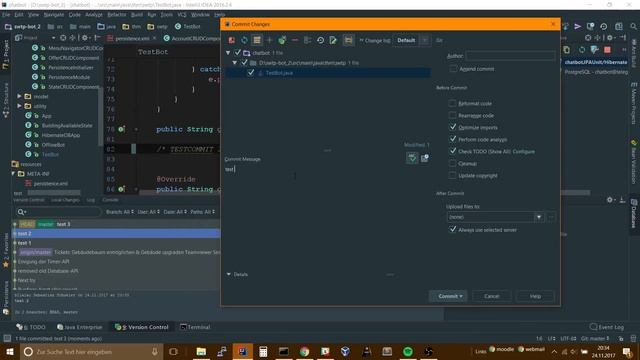Open Date: All filter dropdown
The height and width of the screenshot is (360, 640).
tap(175, 212)
